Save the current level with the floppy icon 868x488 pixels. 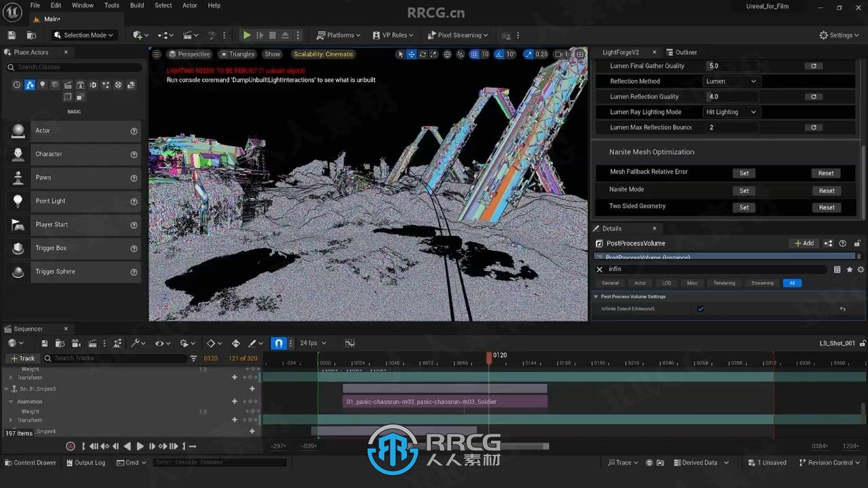[x=12, y=35]
